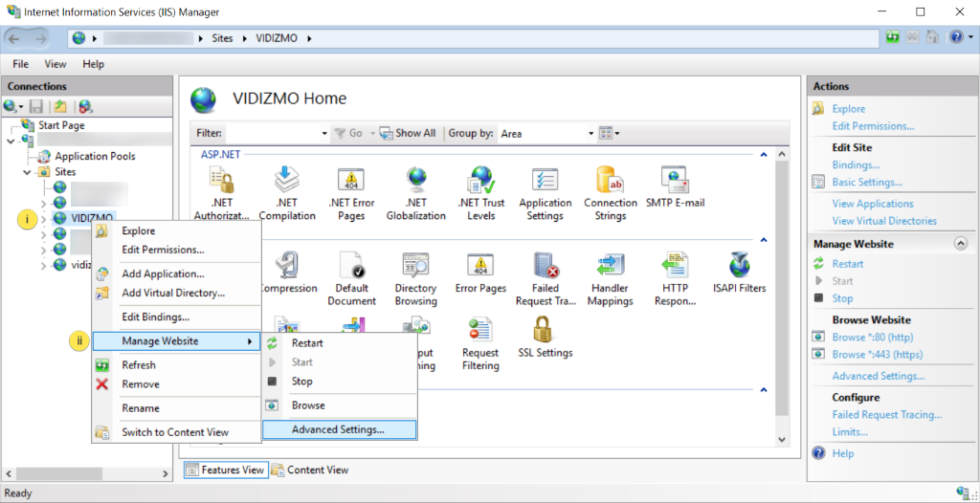Choose Edit Bindings from context menu
The width and height of the screenshot is (980, 503).
click(x=155, y=317)
